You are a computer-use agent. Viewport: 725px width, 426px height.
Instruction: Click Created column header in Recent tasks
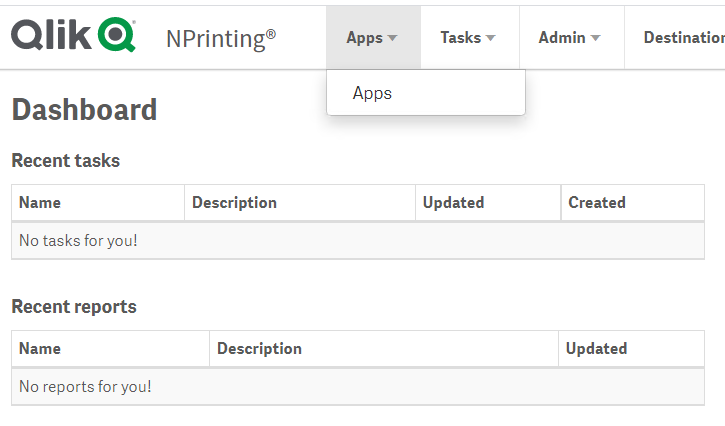pyautogui.click(x=633, y=203)
